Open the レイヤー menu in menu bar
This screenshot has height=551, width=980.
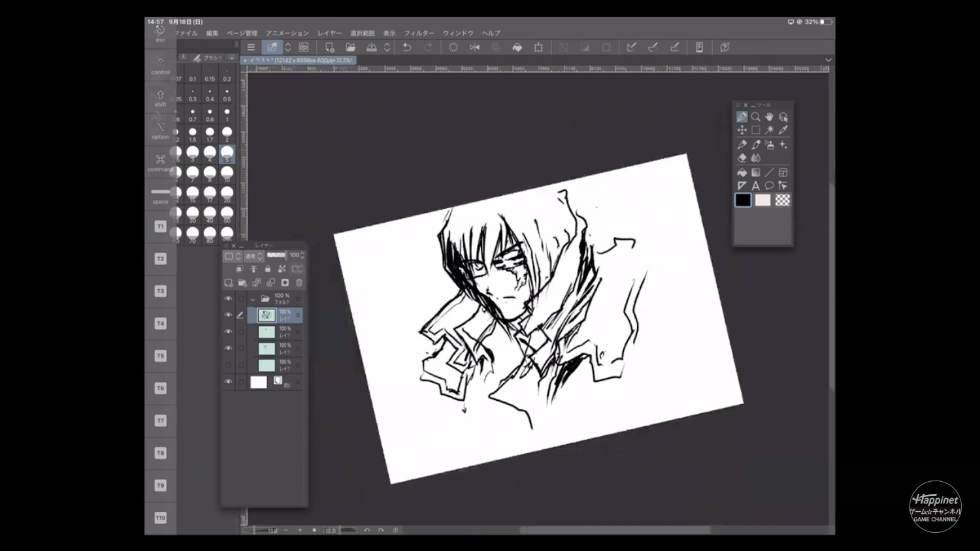329,33
